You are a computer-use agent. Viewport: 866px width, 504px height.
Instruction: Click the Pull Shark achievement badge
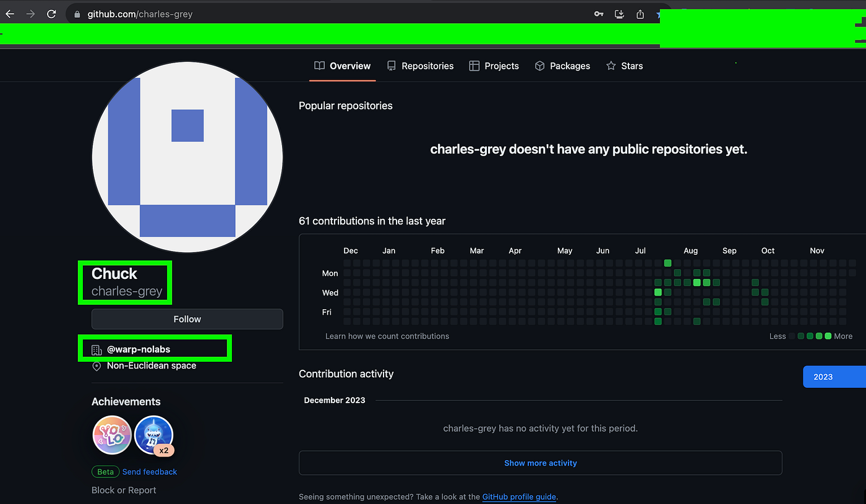(153, 435)
